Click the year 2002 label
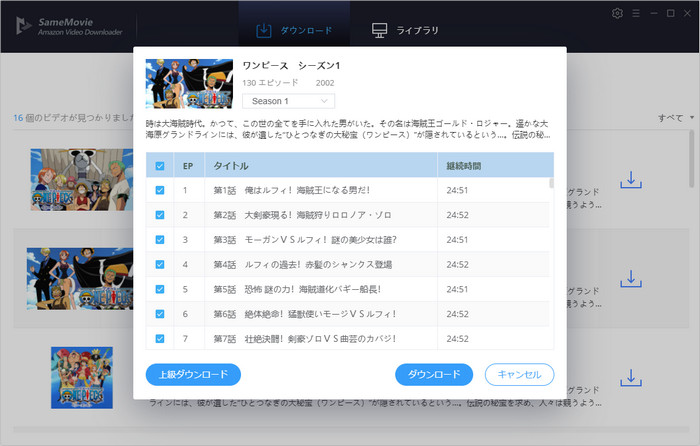 tap(325, 83)
